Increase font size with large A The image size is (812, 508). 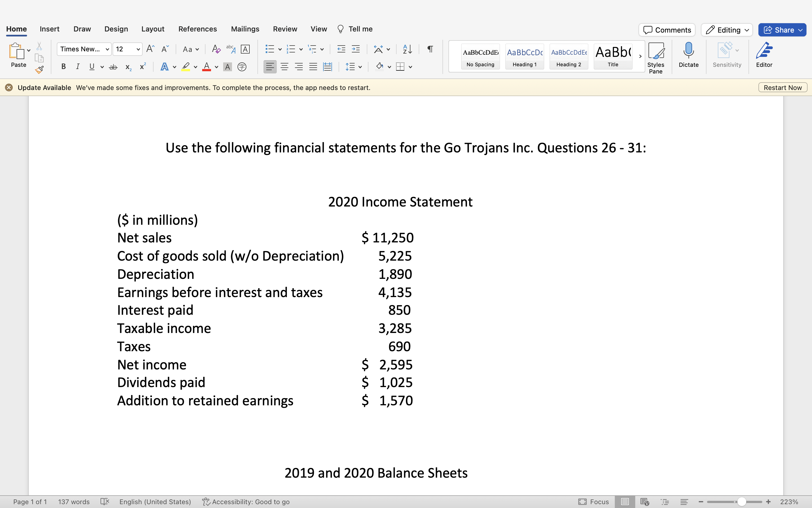(150, 49)
